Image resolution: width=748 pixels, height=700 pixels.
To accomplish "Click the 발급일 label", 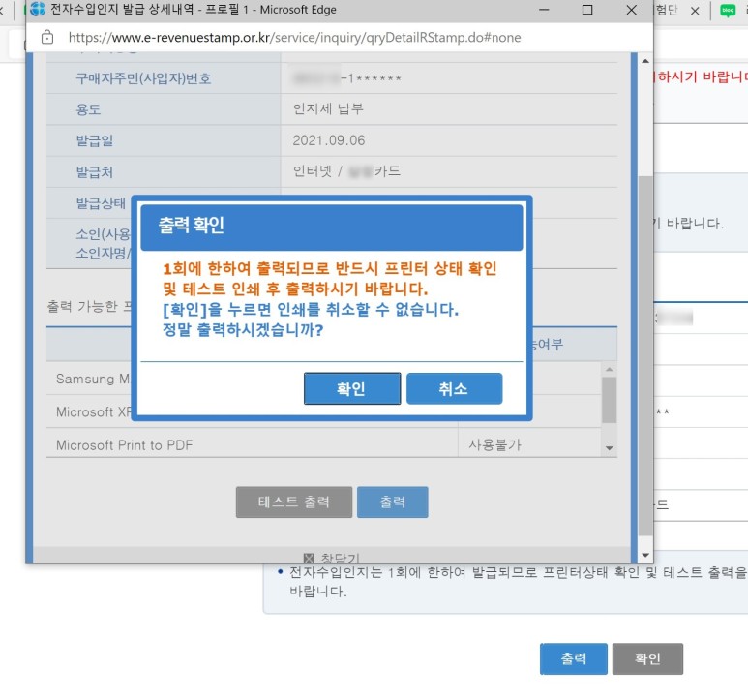I will 95,140.
